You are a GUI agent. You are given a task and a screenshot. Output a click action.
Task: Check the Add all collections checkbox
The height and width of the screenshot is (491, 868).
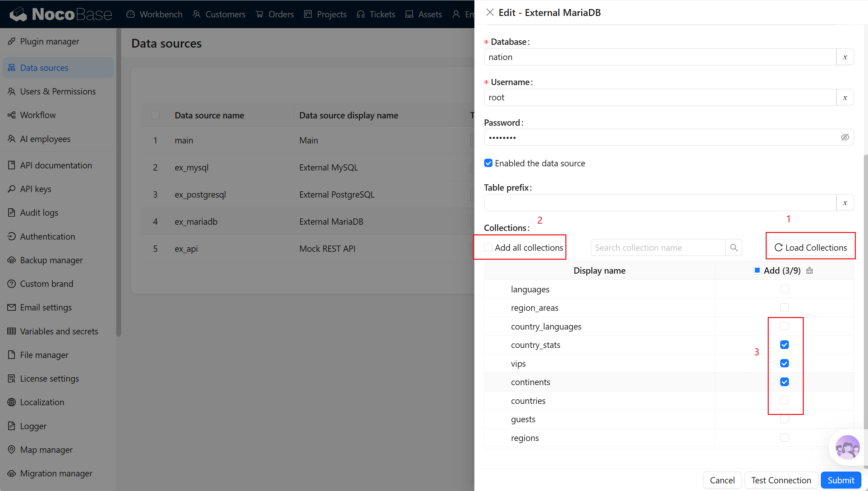[x=488, y=248]
